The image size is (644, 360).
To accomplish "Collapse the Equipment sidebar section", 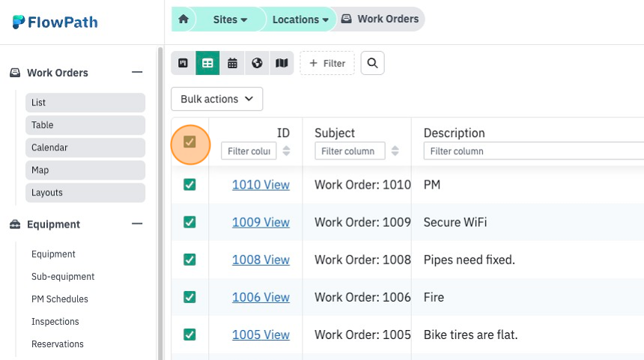I will [137, 224].
